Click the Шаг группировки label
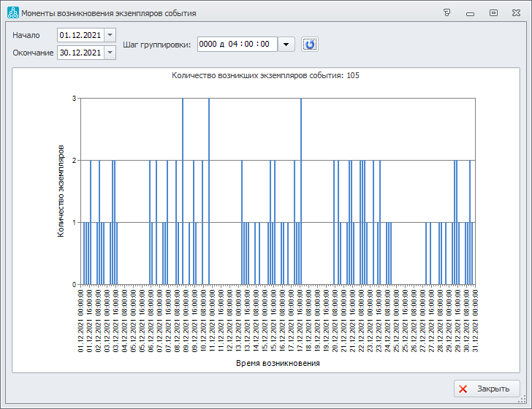 click(x=157, y=45)
